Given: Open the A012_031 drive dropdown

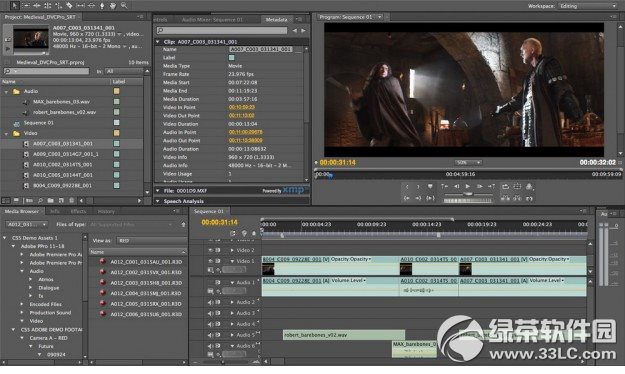Looking at the screenshot, I should (x=27, y=224).
